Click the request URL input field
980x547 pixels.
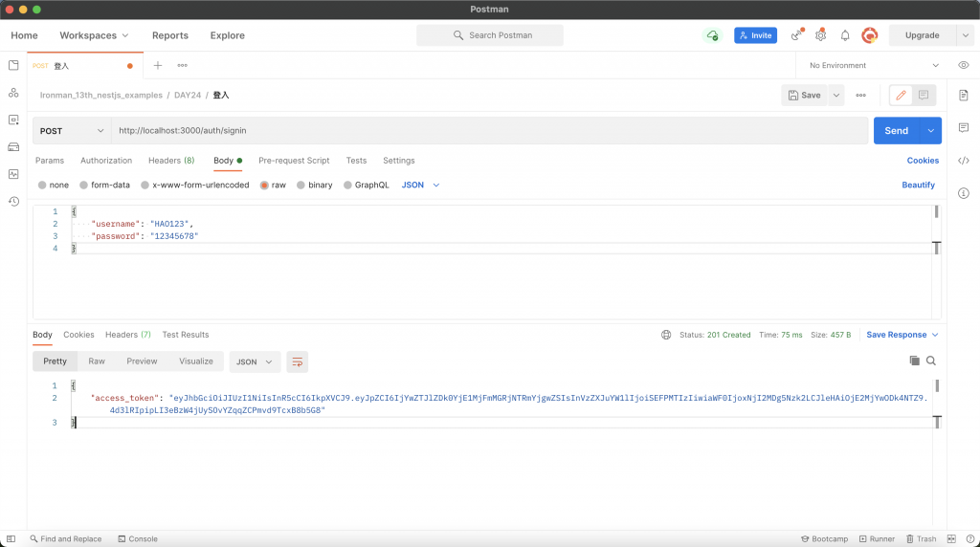(x=489, y=131)
